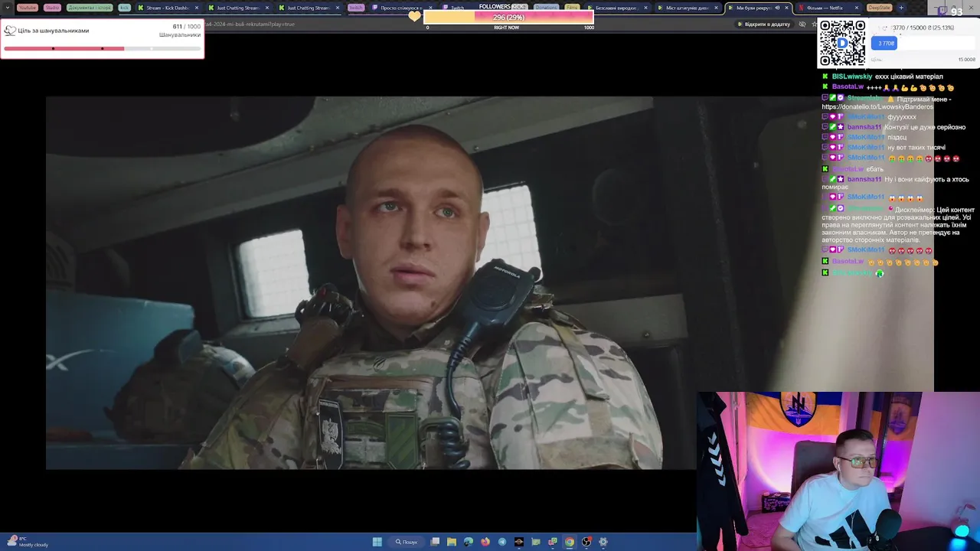The height and width of the screenshot is (551, 980).
Task: Open Task View on the taskbar
Action: 435,542
